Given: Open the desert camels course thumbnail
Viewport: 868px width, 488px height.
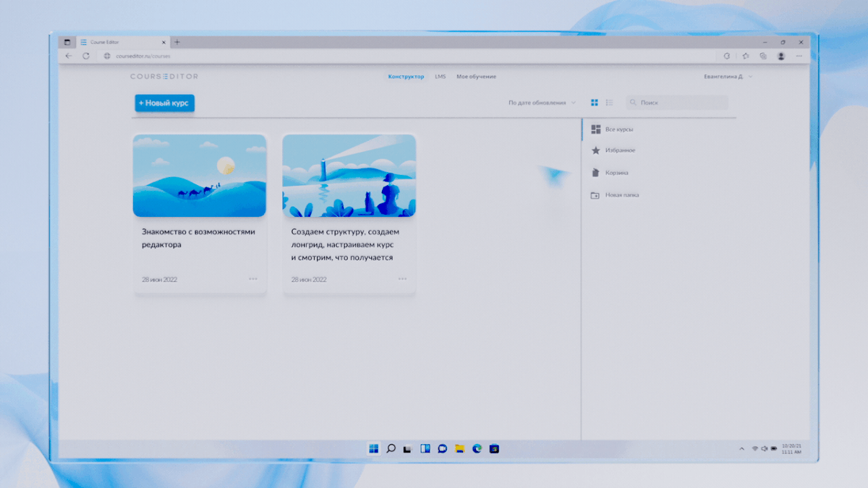Looking at the screenshot, I should pyautogui.click(x=199, y=176).
